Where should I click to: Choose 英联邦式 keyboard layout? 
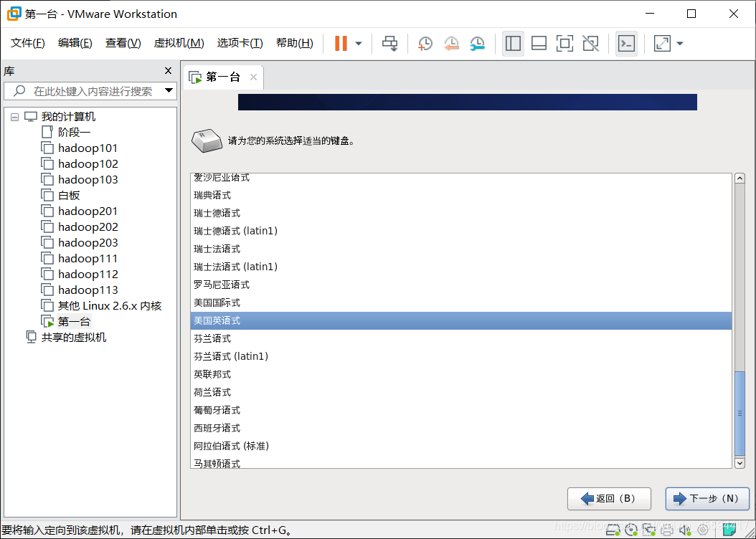tap(461, 374)
